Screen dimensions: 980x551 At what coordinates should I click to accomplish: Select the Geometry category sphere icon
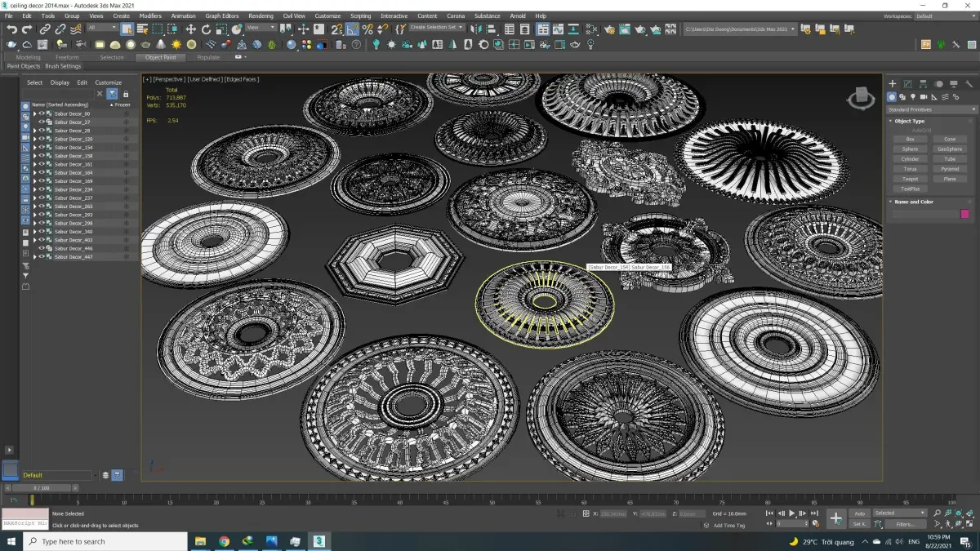[892, 97]
